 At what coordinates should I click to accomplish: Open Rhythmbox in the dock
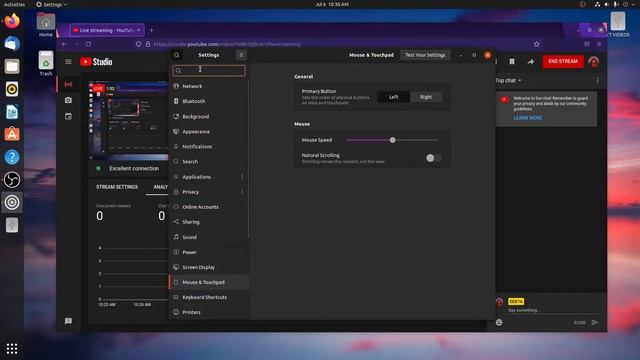(12, 89)
